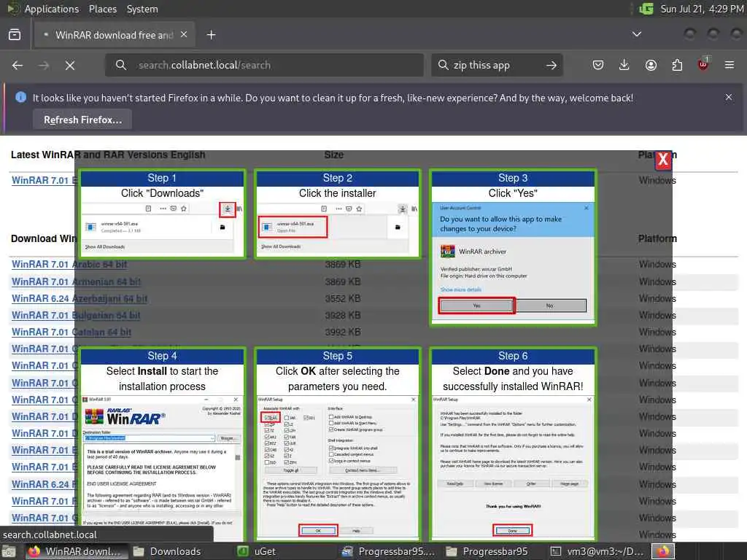Submit the search box with arrow button
The width and height of the screenshot is (747, 560).
[551, 65]
